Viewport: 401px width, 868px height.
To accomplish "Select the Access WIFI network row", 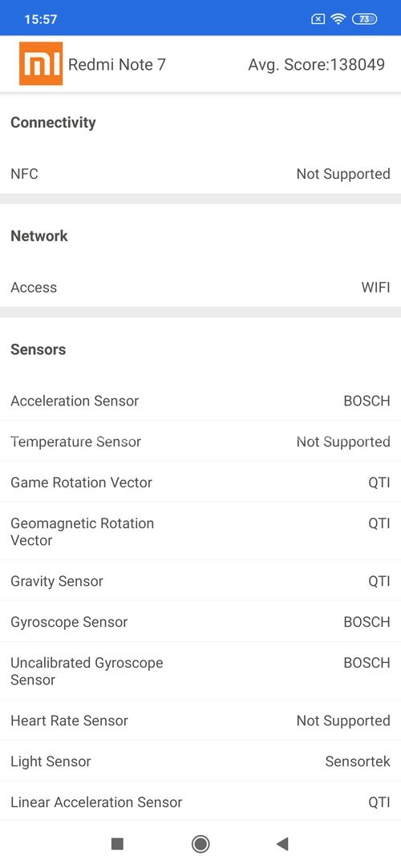I will point(200,287).
